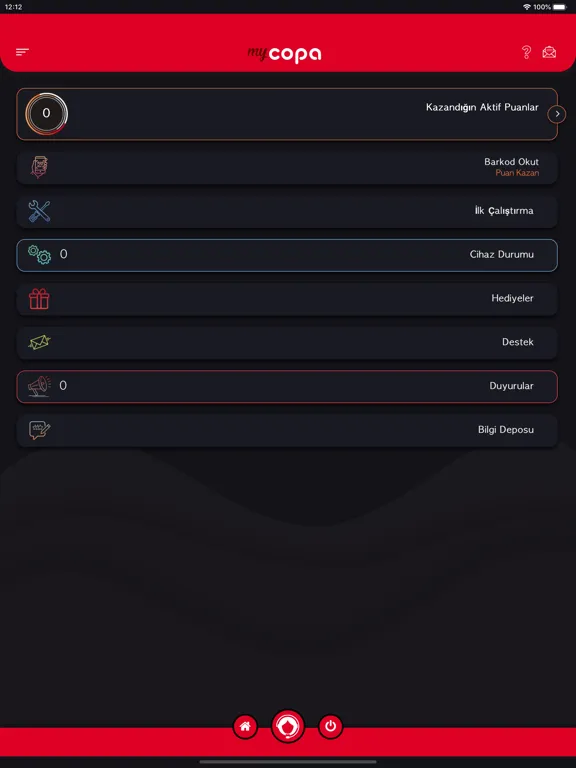The height and width of the screenshot is (768, 576).
Task: Tap the wrench and screwdriver icon
Action: [x=39, y=211]
